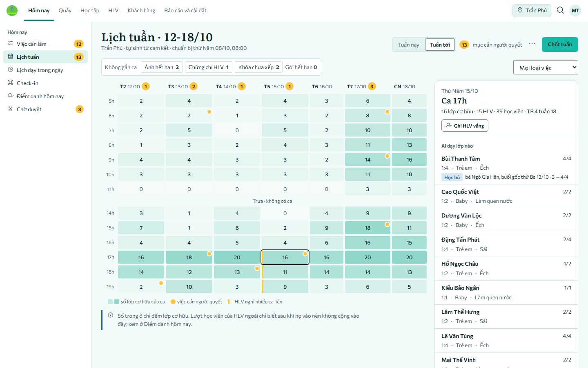Open the three-dot more options menu

[532, 44]
